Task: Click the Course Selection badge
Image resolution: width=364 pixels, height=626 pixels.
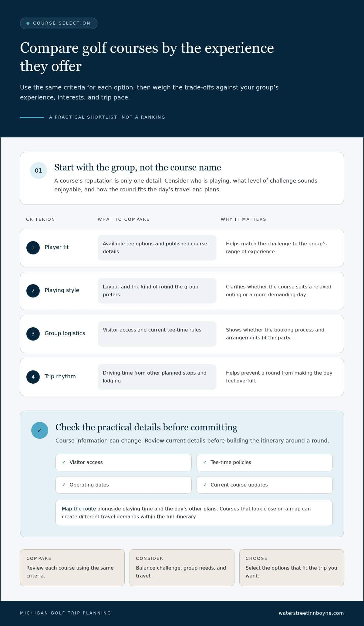Action: pyautogui.click(x=59, y=23)
